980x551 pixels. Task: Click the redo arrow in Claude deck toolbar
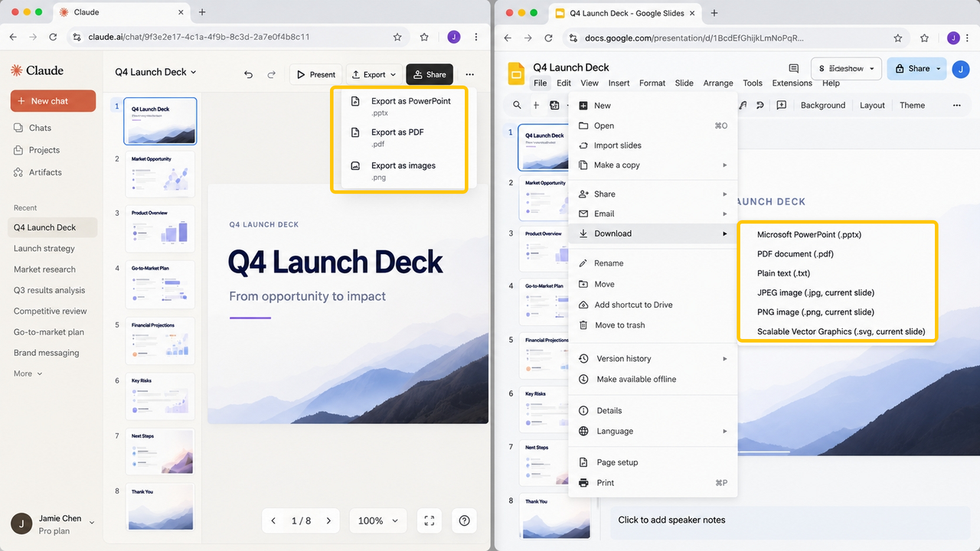271,74
